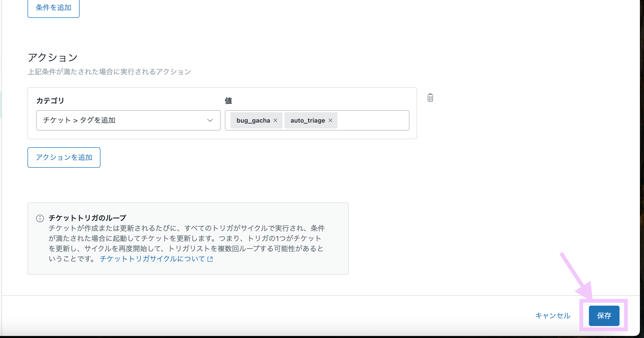Click the チケットトリガのループ notice title
Image resolution: width=644 pixels, height=338 pixels.
[x=87, y=218]
